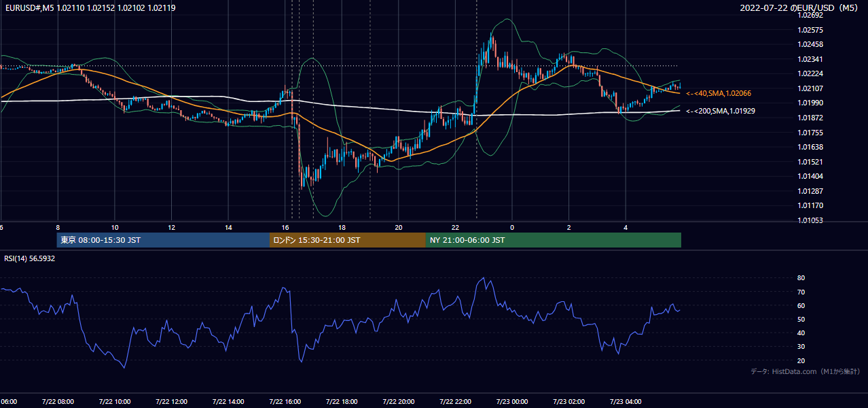Screen dimensions: 868x408
Task: Click RSI scale value 20 on right axis
Action: point(801,360)
